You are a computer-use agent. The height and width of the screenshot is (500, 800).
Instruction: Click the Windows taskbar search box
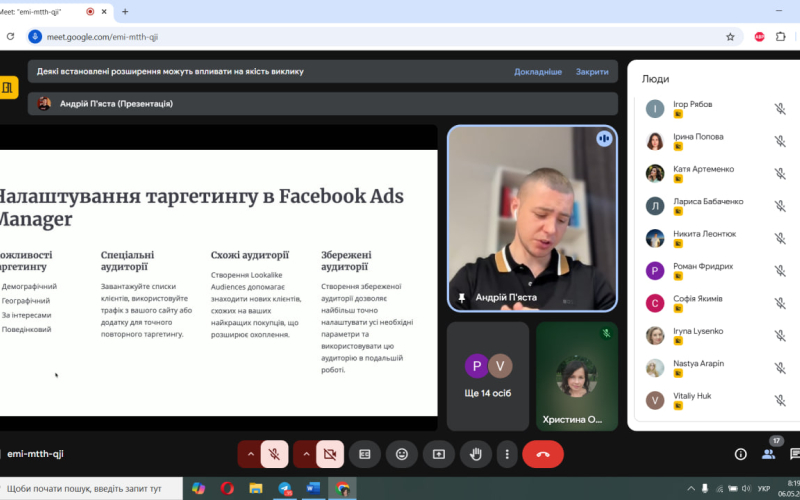pos(91,488)
